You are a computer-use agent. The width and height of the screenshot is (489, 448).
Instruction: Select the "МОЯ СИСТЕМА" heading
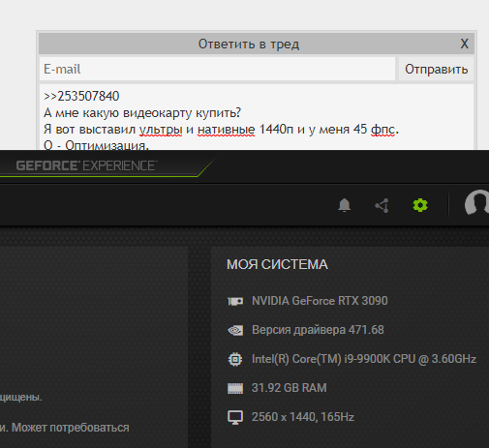click(x=277, y=264)
